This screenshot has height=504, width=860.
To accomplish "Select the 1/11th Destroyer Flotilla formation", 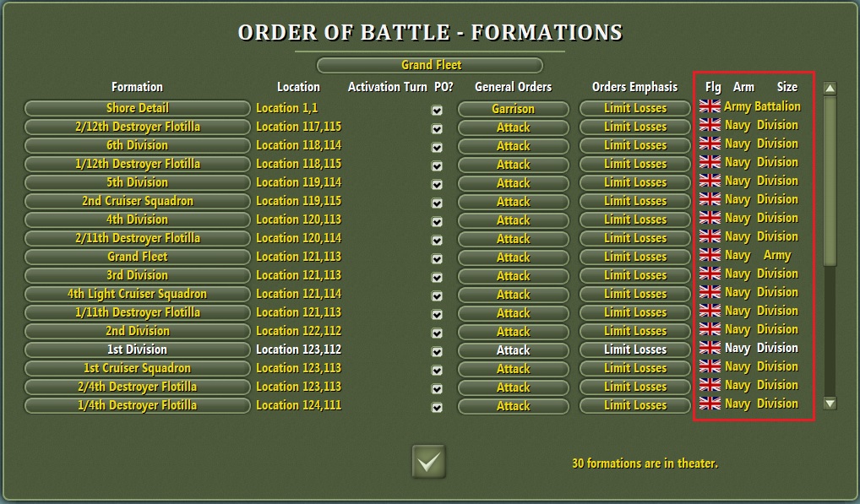I will tap(136, 312).
